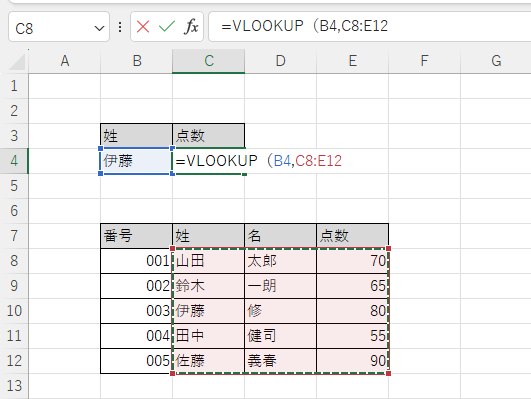Click cell containing 健司
531x399 pixels.
point(280,336)
